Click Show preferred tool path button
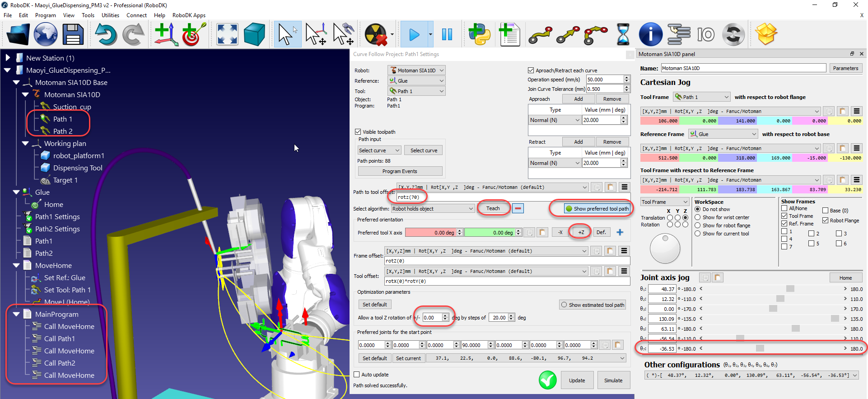The width and height of the screenshot is (868, 399). coord(597,209)
